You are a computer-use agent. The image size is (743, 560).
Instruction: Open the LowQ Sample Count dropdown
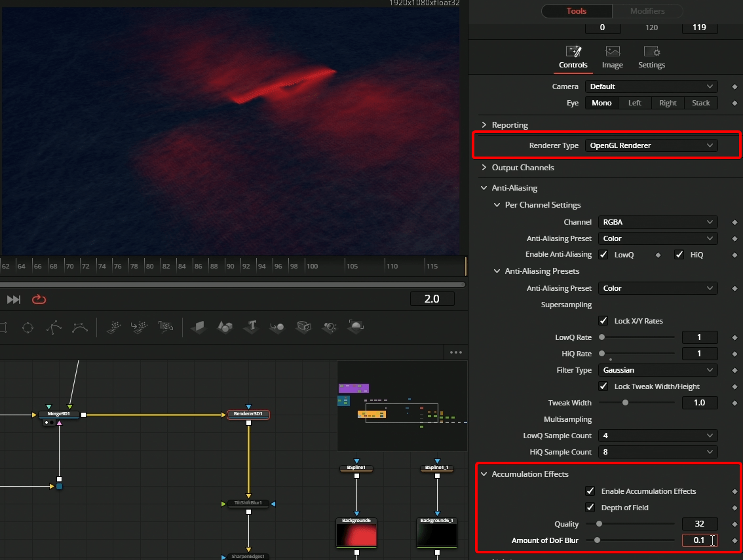[658, 436]
